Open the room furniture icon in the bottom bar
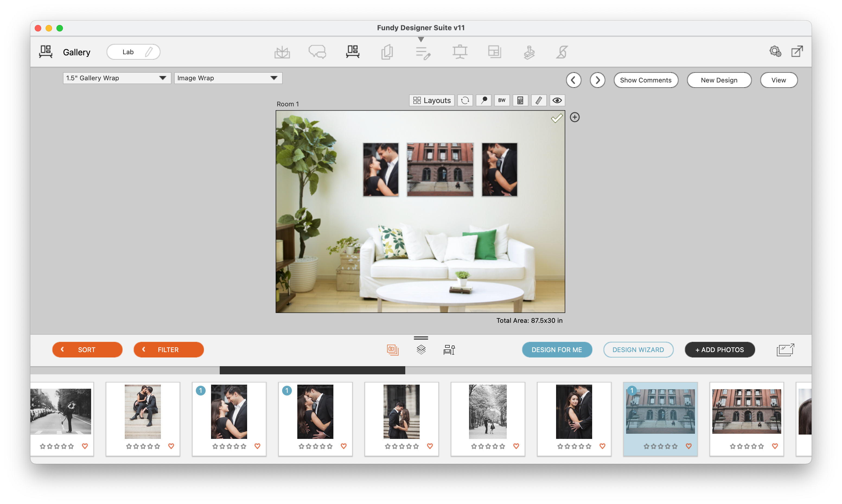 [449, 349]
